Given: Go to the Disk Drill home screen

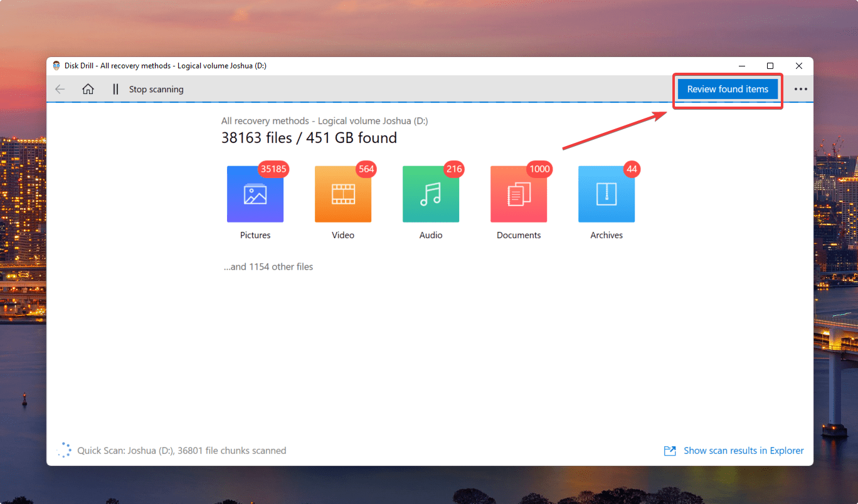Looking at the screenshot, I should 88,89.
